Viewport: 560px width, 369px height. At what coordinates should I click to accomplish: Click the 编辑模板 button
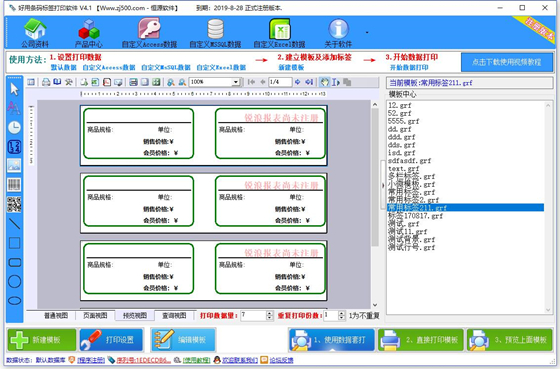click(x=183, y=340)
